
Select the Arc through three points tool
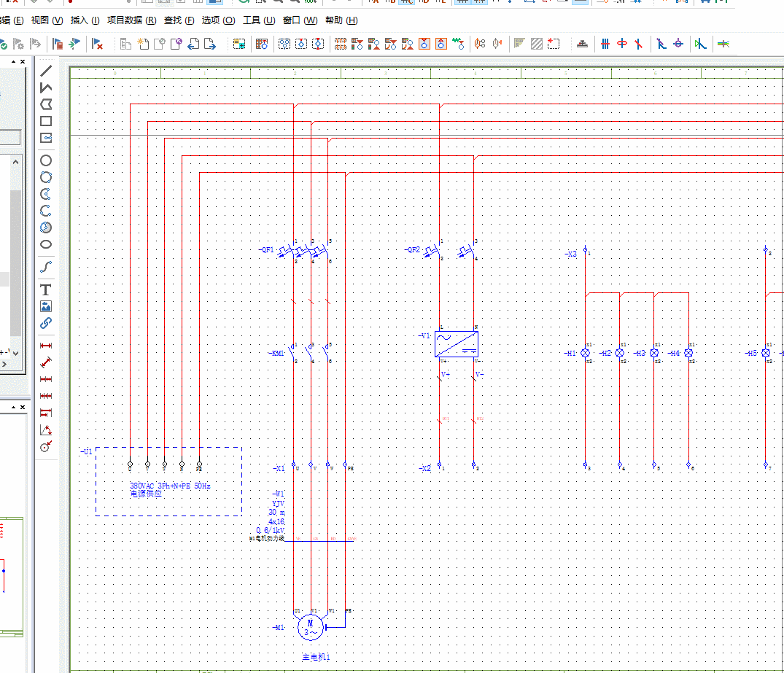[x=46, y=211]
